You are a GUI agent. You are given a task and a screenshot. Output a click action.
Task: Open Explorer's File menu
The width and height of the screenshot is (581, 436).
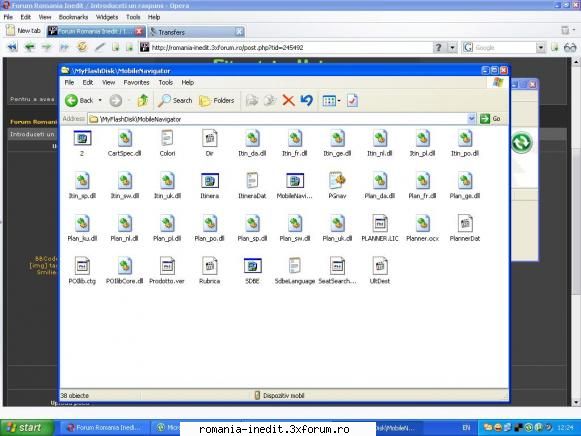point(69,83)
